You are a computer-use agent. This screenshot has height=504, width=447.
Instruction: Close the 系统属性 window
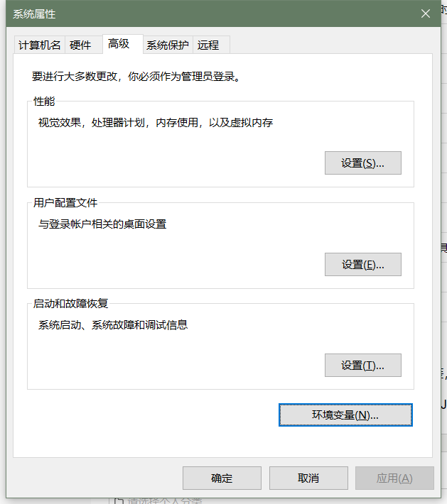point(426,13)
